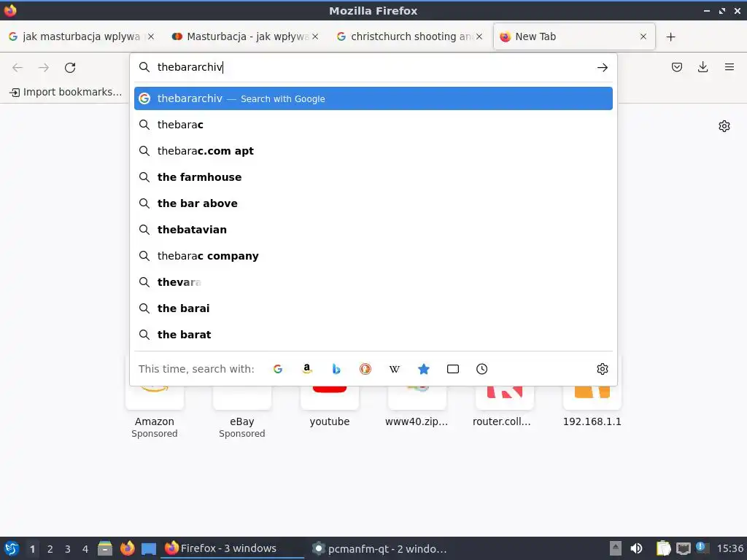This screenshot has width=747, height=560.
Task: Click Import bookmarks in the bookmarks toolbar
Action: pyautogui.click(x=66, y=92)
